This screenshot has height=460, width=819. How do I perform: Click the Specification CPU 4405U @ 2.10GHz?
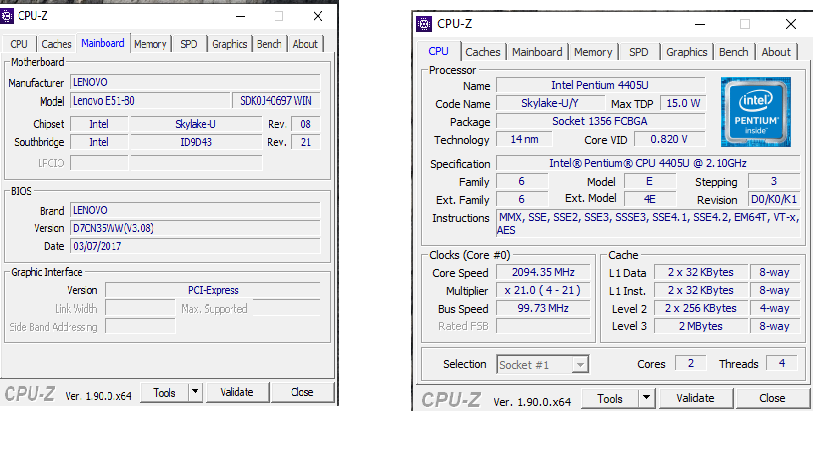(x=648, y=163)
